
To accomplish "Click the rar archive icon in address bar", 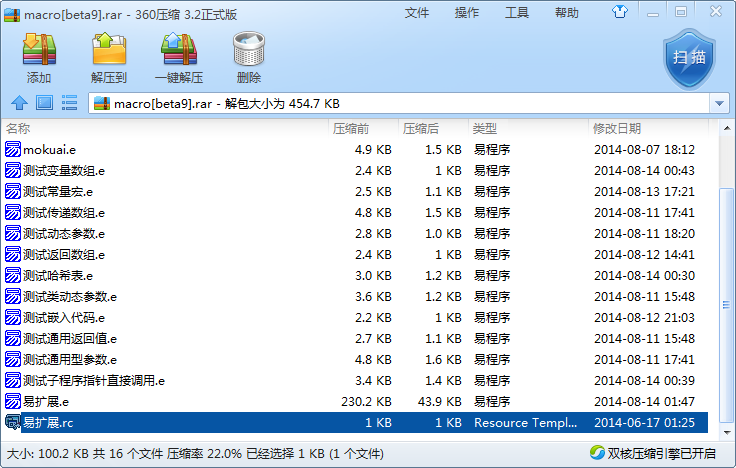I will click(102, 103).
